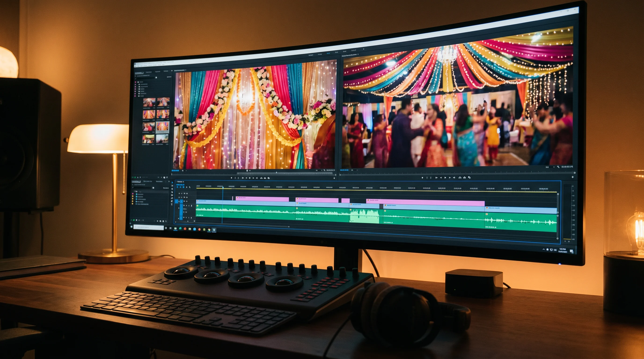Pick the Track Select Forward tool
644x359 pixels.
(172, 186)
